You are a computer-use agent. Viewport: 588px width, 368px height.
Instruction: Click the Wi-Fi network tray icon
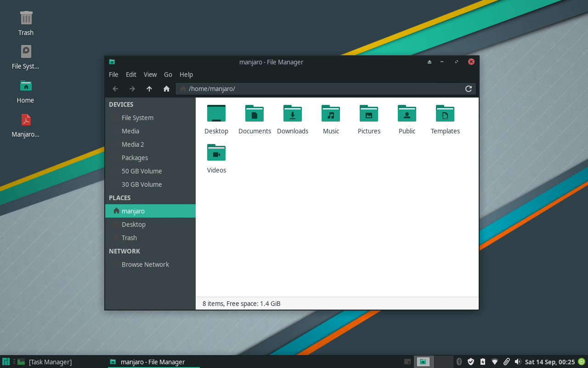[494, 362]
